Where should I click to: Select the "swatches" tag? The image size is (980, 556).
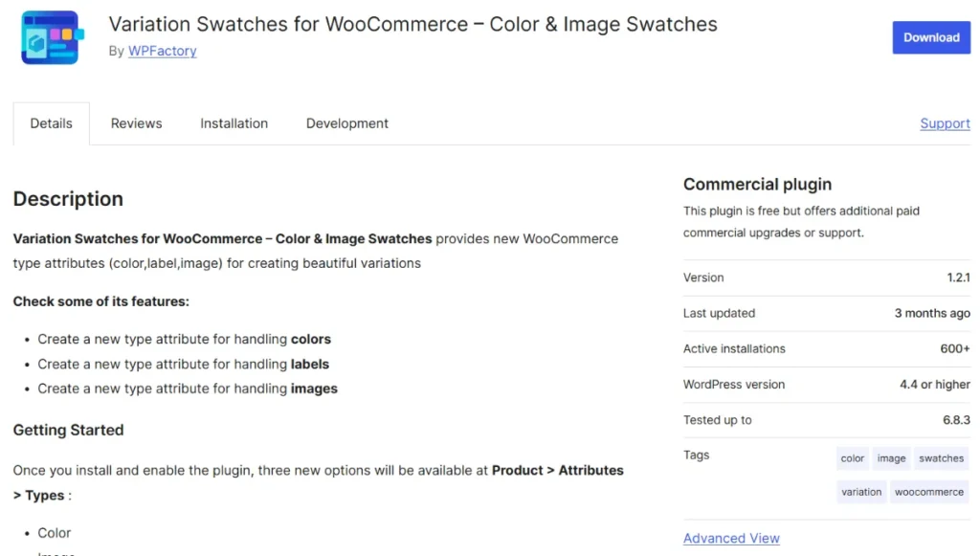click(x=941, y=458)
